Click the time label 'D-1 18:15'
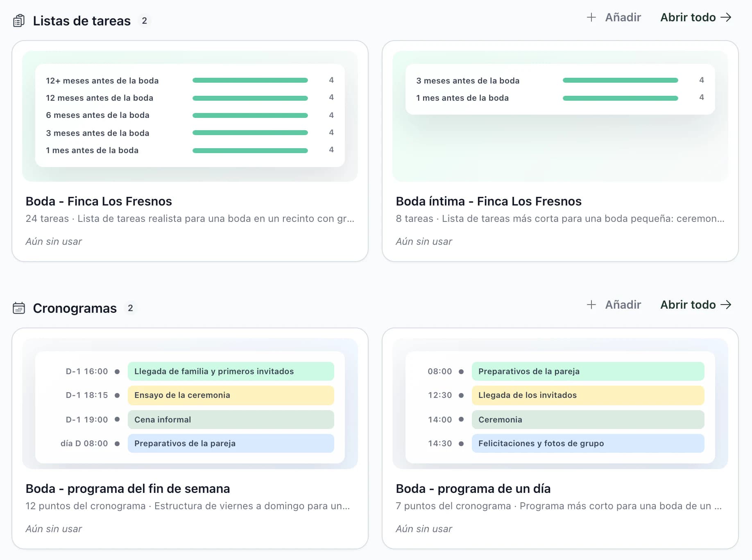Screen dimensions: 752x560 (87, 395)
